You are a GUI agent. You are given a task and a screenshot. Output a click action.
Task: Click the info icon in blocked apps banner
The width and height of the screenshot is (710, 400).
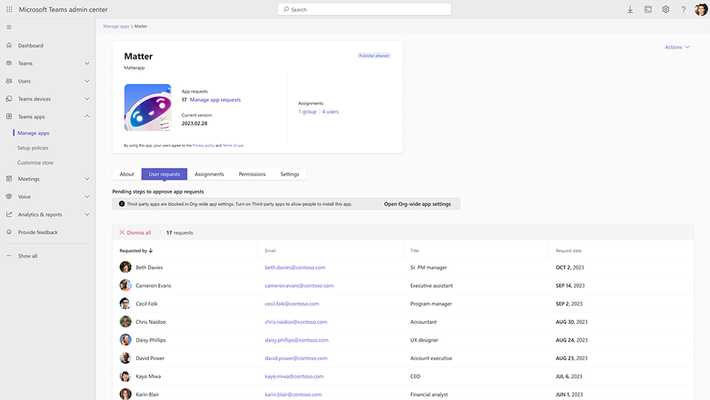tap(121, 204)
